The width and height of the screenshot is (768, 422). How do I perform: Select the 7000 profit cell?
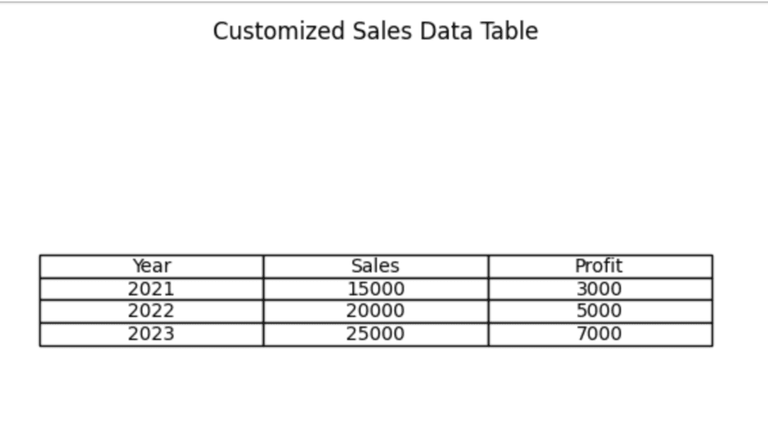599,334
